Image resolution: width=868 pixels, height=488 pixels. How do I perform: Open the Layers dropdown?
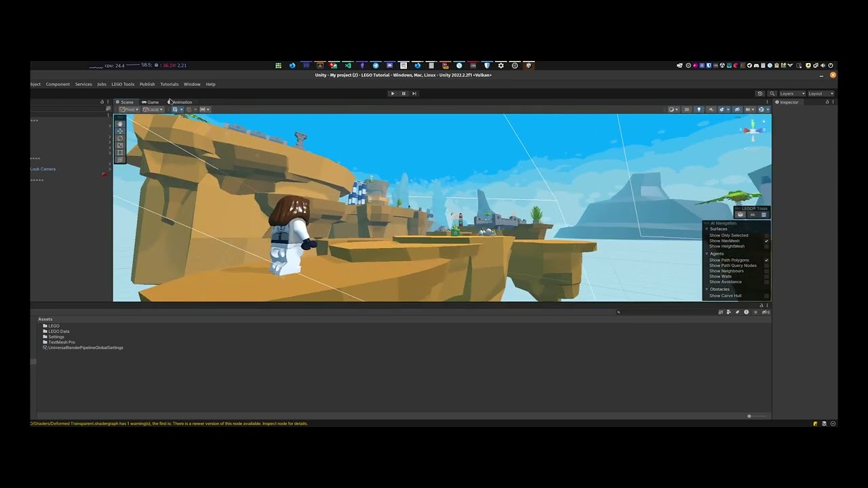(791, 94)
